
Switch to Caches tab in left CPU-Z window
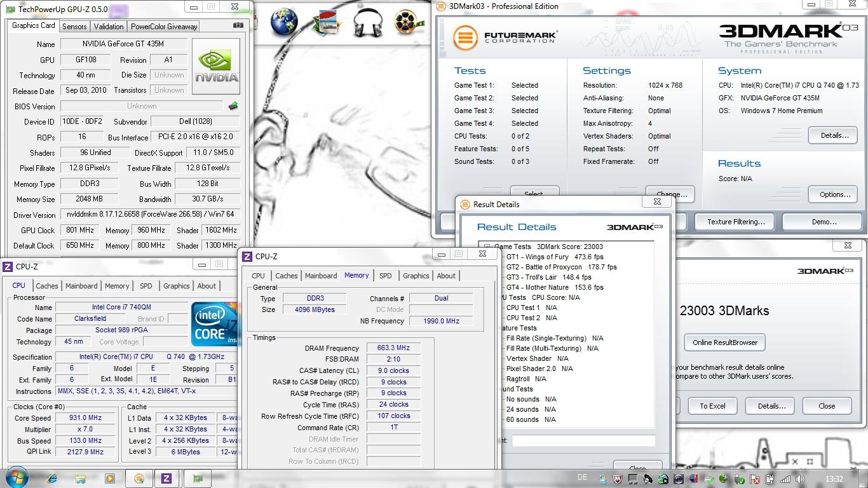click(x=47, y=286)
